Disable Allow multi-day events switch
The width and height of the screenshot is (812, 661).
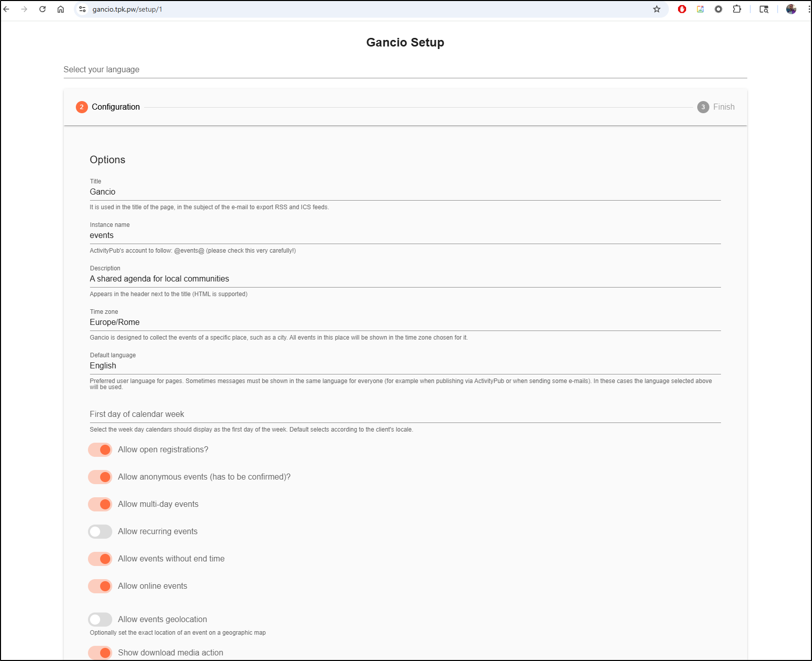pyautogui.click(x=100, y=504)
